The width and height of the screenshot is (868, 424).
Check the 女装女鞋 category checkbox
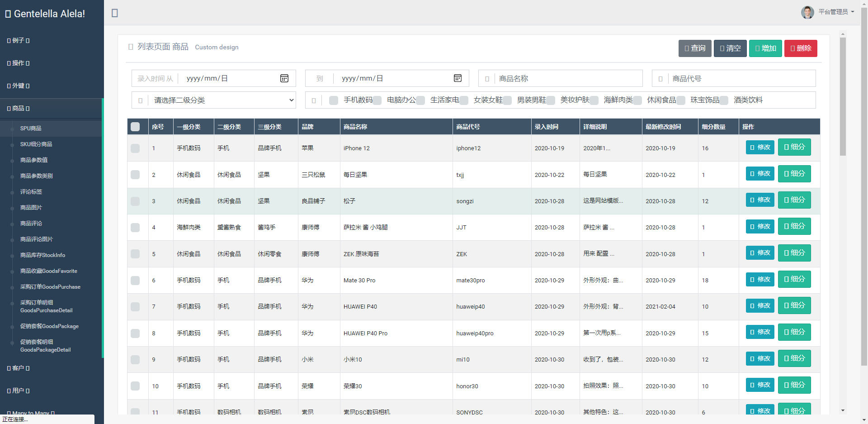coord(464,100)
